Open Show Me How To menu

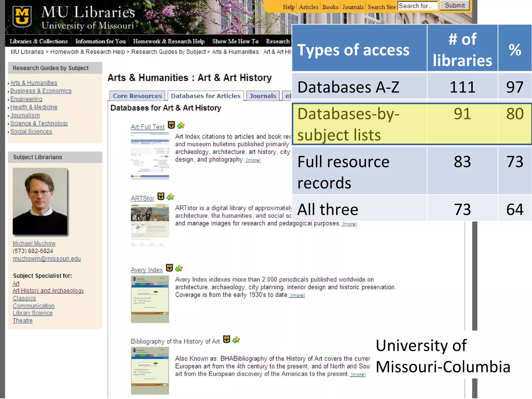[x=235, y=41]
